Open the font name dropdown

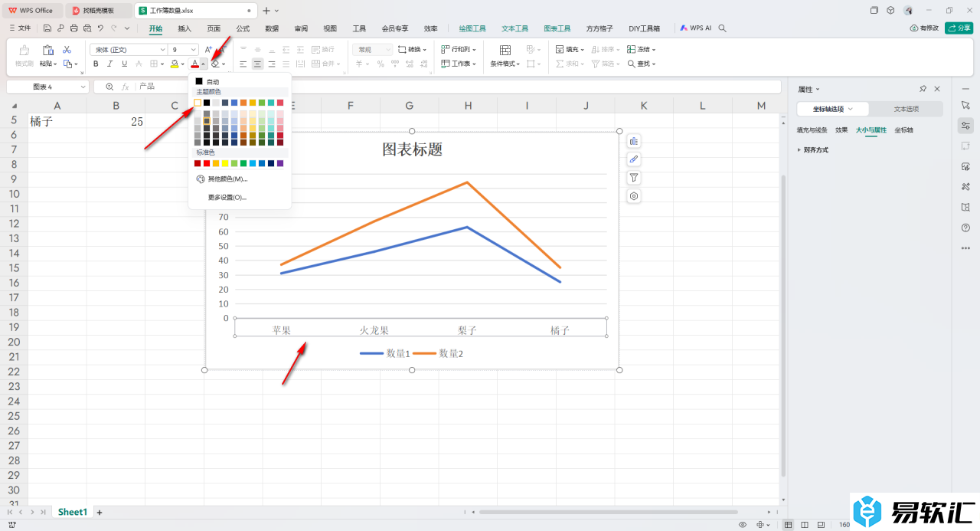162,49
